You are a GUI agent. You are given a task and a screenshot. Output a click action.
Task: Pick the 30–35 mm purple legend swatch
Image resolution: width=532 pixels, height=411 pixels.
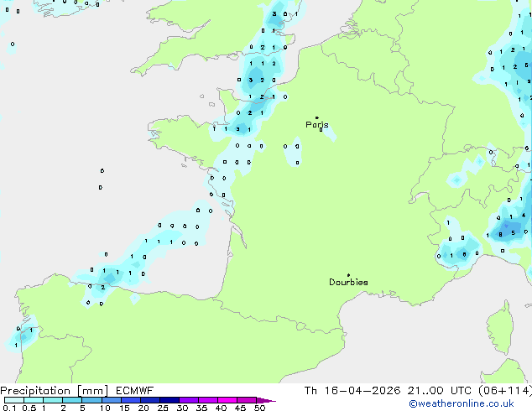(189, 400)
